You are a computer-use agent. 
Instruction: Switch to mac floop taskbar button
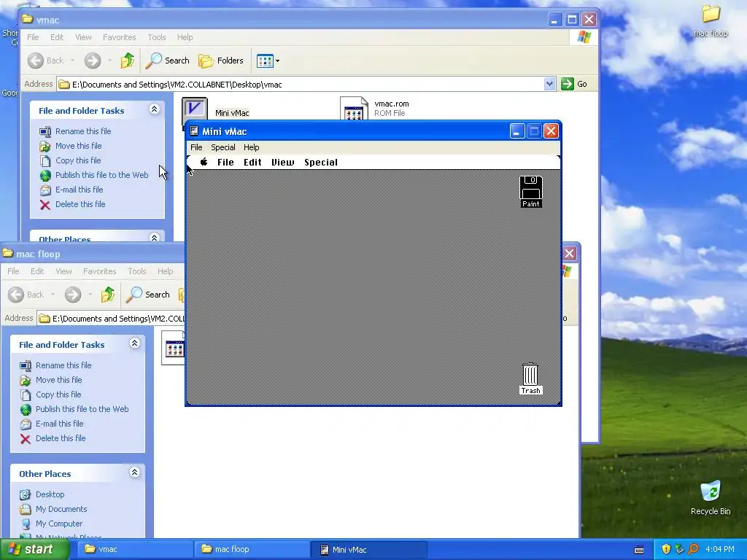(251, 550)
